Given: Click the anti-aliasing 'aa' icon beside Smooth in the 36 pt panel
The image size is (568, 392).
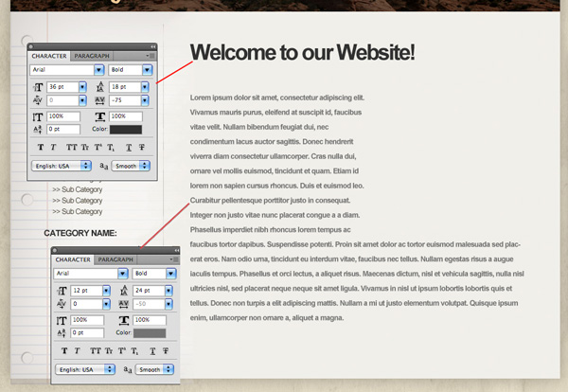Looking at the screenshot, I should coord(103,166).
